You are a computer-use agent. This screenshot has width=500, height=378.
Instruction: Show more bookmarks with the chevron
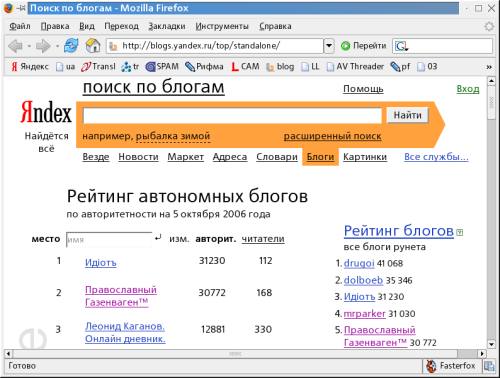tap(489, 67)
